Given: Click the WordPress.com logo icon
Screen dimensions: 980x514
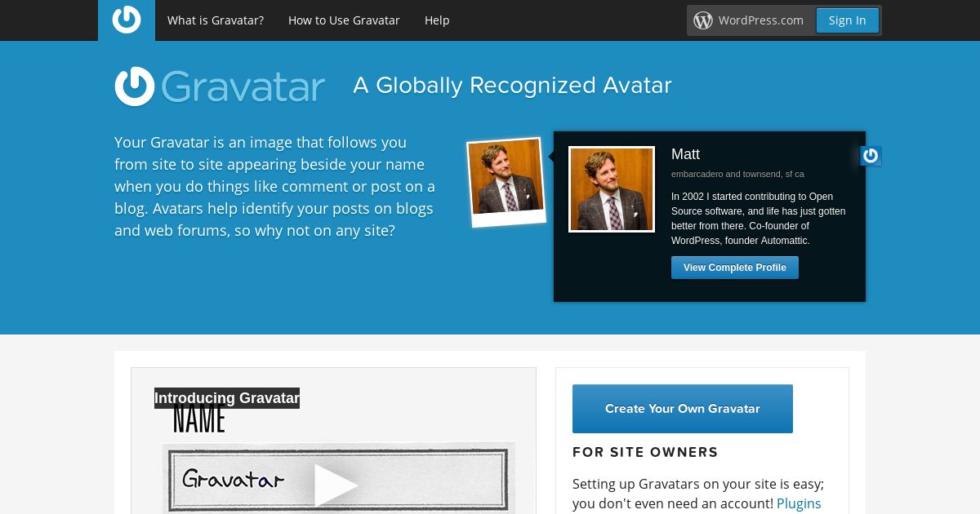Looking at the screenshot, I should pyautogui.click(x=703, y=20).
